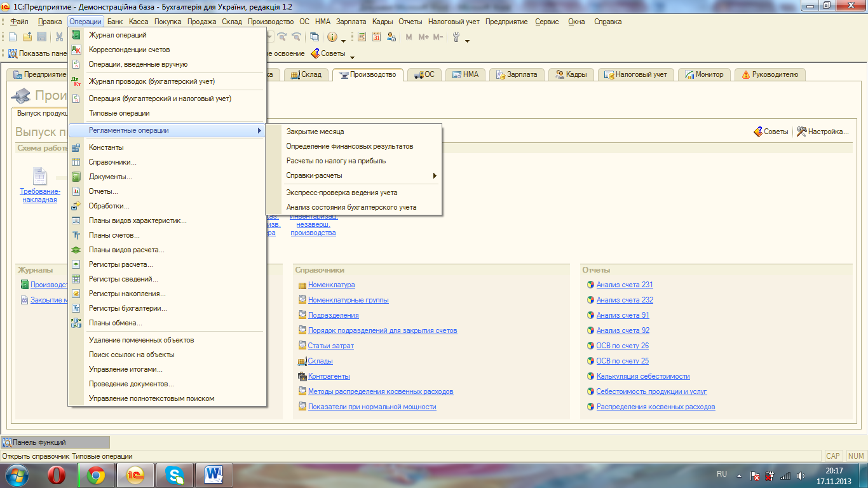868x488 pixels.
Task: Open Экспресс-проверка ведения учета
Action: (x=353, y=193)
